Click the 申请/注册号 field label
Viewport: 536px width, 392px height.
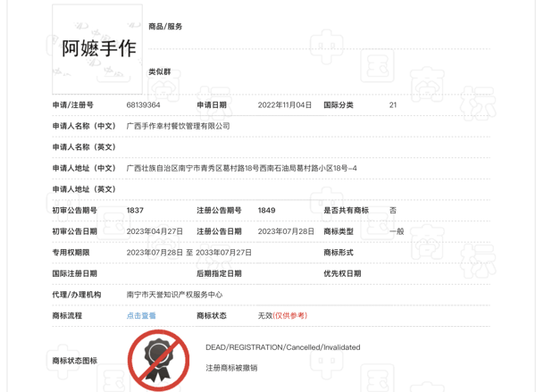pos(73,105)
